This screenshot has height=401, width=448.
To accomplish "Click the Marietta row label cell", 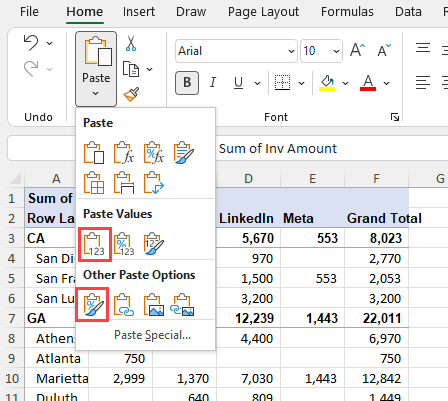I will coord(57,378).
